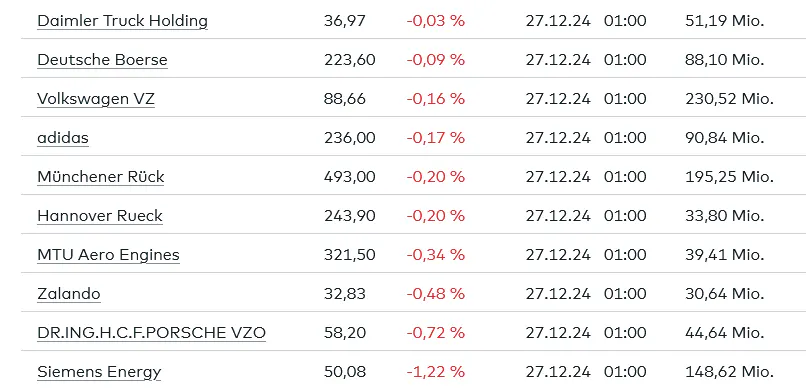Viewport: 806px width, 389px height.
Task: Click the adidas stock link
Action: pyautogui.click(x=63, y=138)
